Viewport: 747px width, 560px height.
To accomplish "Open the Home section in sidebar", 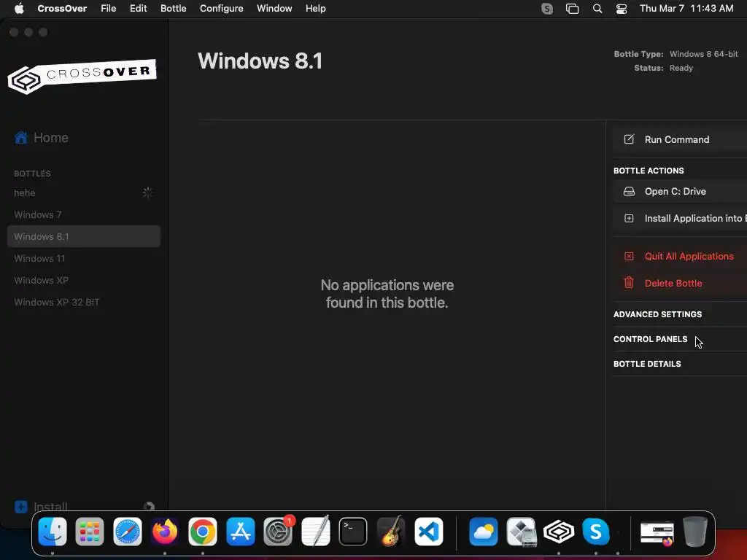I will tap(42, 138).
